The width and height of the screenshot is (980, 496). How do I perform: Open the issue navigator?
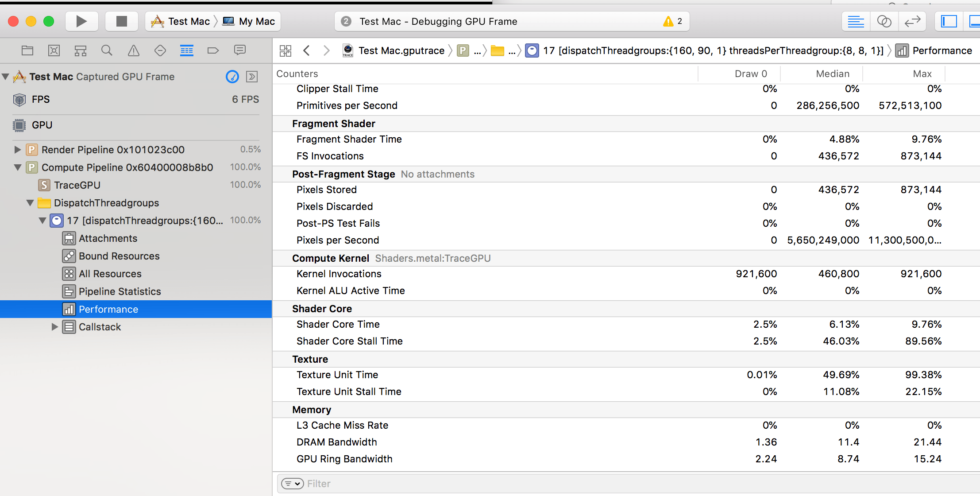pos(133,50)
